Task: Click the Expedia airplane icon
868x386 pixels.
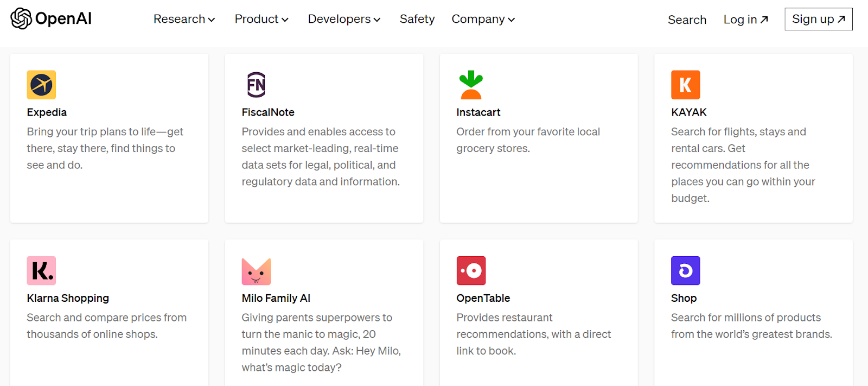Action: click(x=41, y=85)
